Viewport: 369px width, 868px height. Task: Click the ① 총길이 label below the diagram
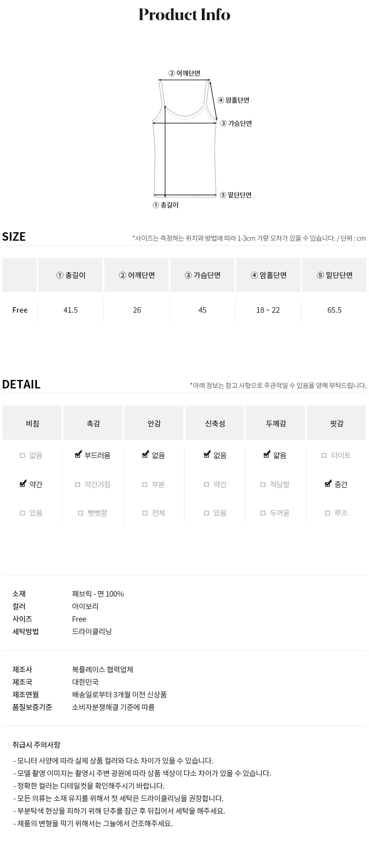tap(166, 205)
